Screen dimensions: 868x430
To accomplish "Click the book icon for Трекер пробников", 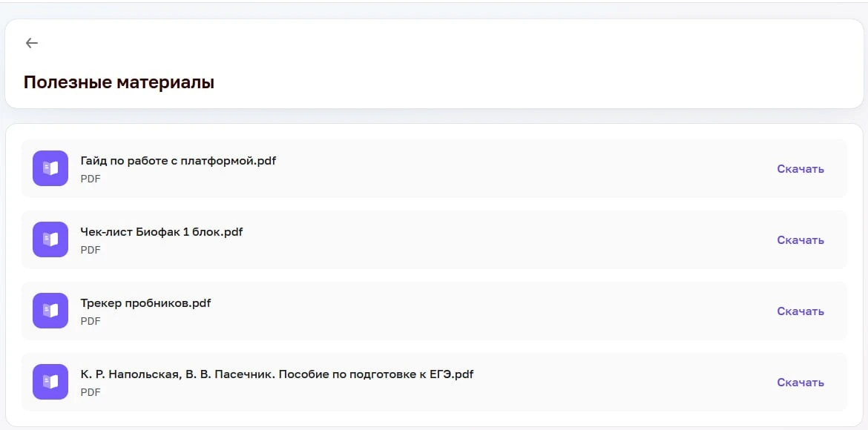I will tap(50, 311).
